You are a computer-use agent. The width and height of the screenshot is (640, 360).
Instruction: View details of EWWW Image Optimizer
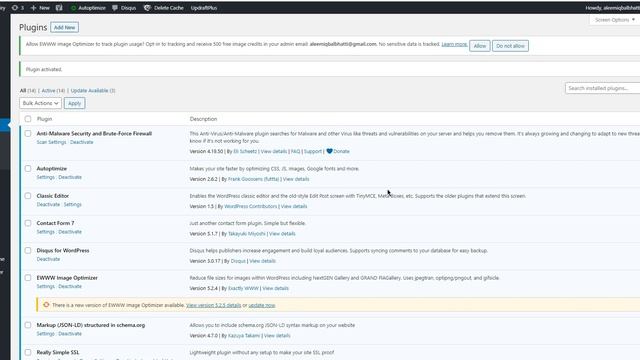[276, 289]
